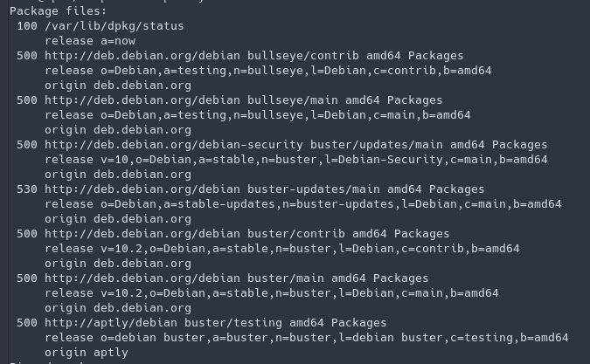The image size is (590, 364).
Task: Click release line with c=contrib bullseye
Action: point(268,71)
